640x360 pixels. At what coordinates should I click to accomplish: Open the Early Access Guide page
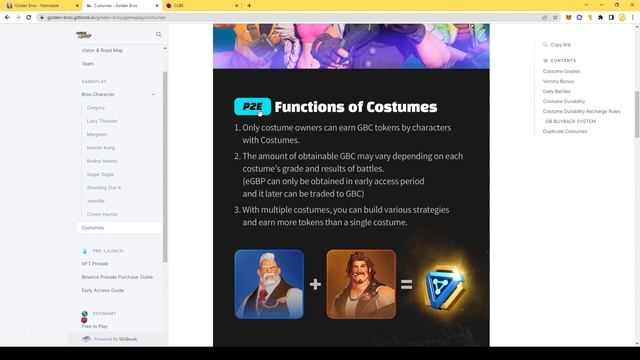(x=103, y=290)
